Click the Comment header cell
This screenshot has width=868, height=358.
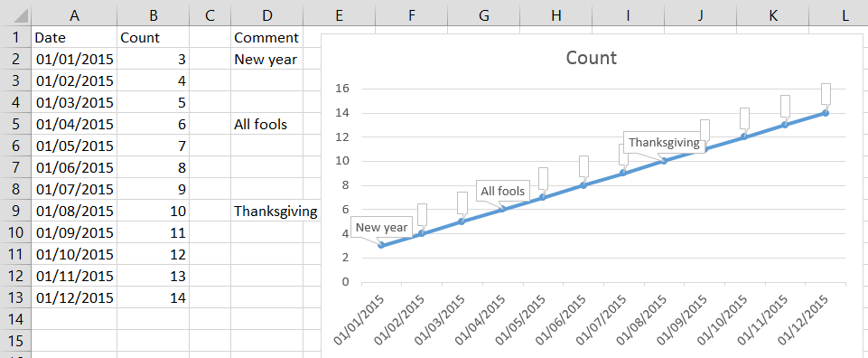266,38
